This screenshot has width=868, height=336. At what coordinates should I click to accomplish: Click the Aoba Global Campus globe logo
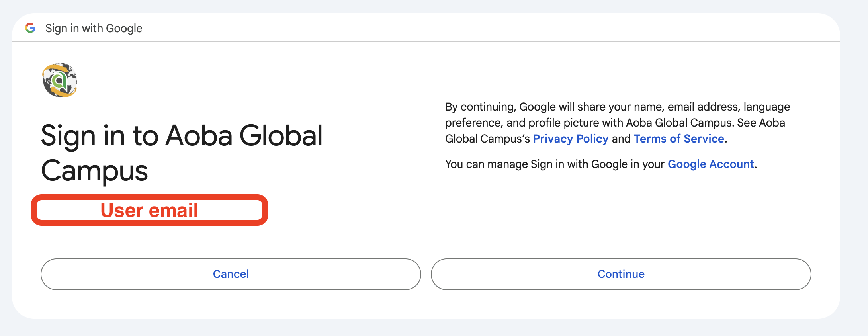pos(60,80)
